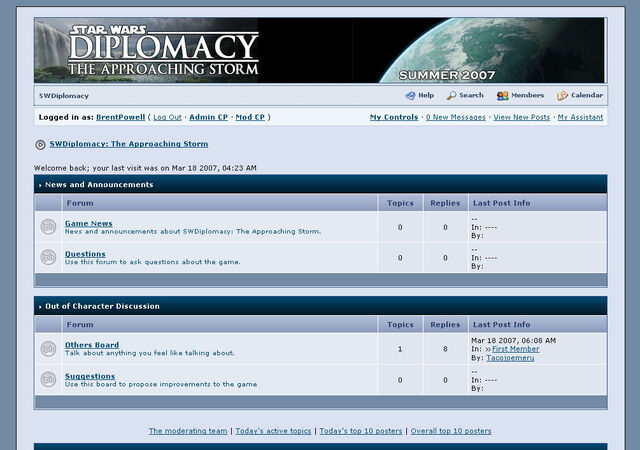Click the Log Out link

167,117
